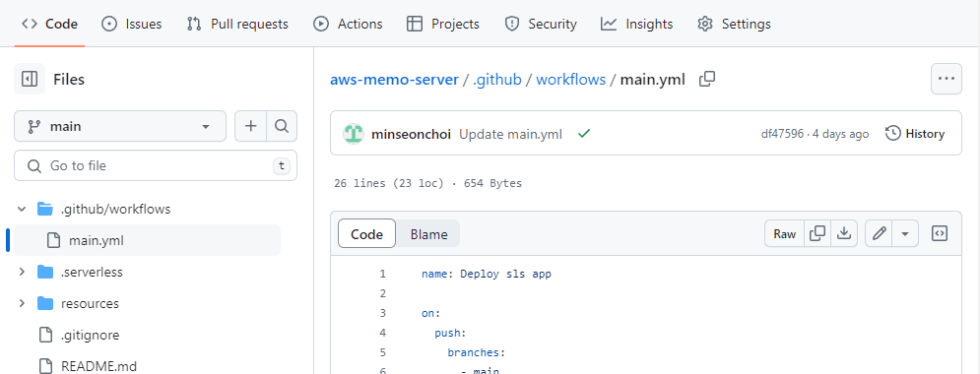Click the green check status icon

coord(584,134)
